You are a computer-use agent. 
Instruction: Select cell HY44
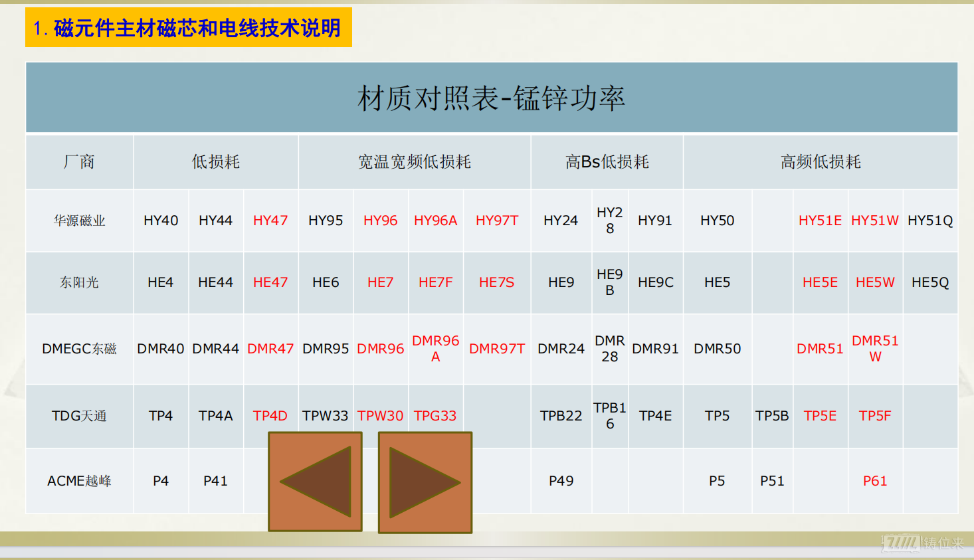pyautogui.click(x=216, y=221)
